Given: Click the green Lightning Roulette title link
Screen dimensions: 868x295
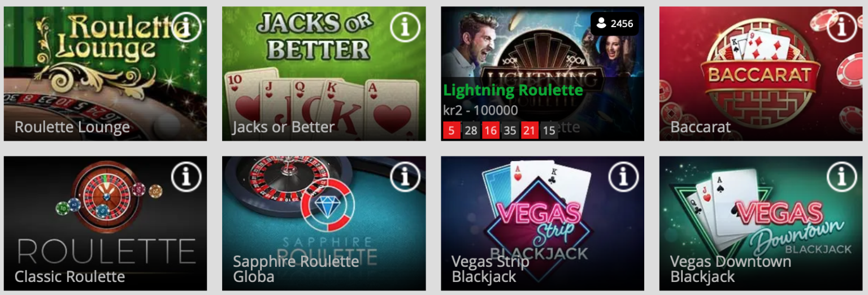Looking at the screenshot, I should 513,90.
